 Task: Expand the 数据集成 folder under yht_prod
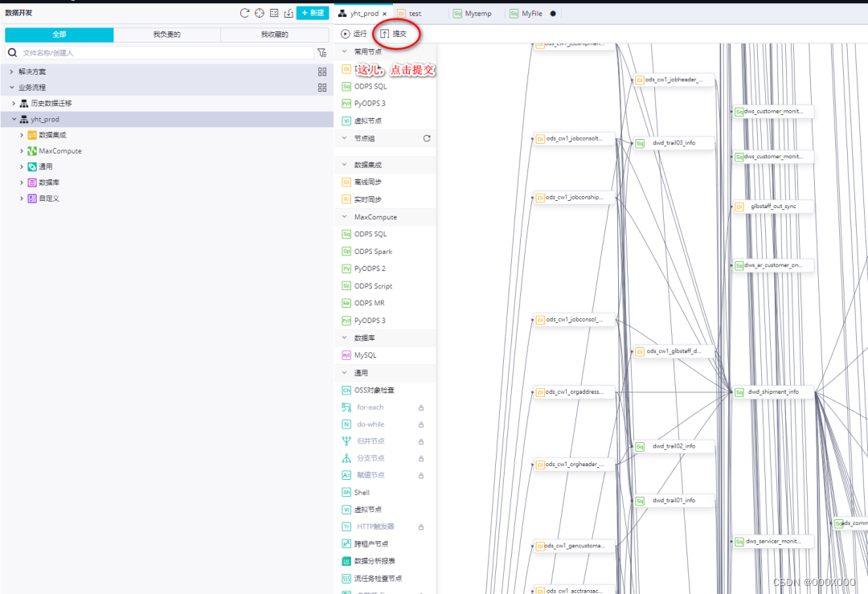pyautogui.click(x=22, y=135)
